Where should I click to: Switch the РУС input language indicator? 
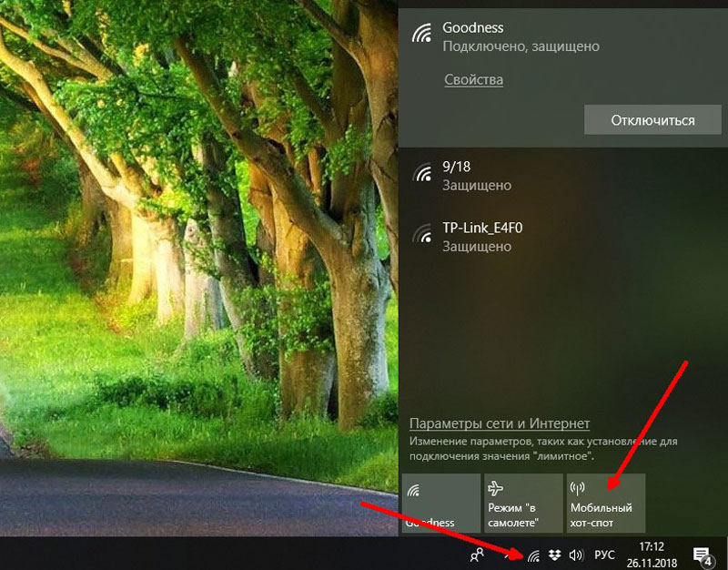[604, 555]
